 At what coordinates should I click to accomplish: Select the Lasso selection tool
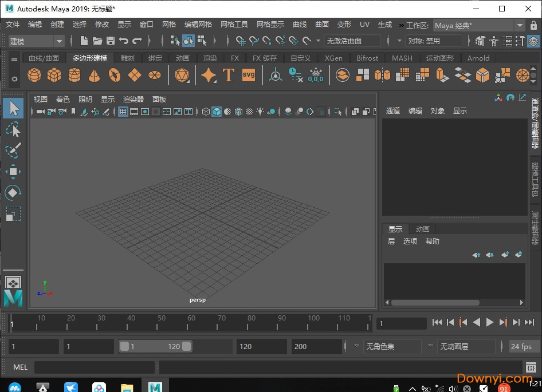pyautogui.click(x=13, y=130)
